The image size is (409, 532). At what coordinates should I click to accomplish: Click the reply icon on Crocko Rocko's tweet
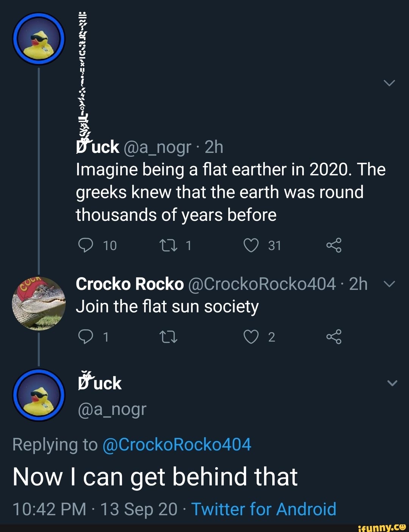point(86,337)
